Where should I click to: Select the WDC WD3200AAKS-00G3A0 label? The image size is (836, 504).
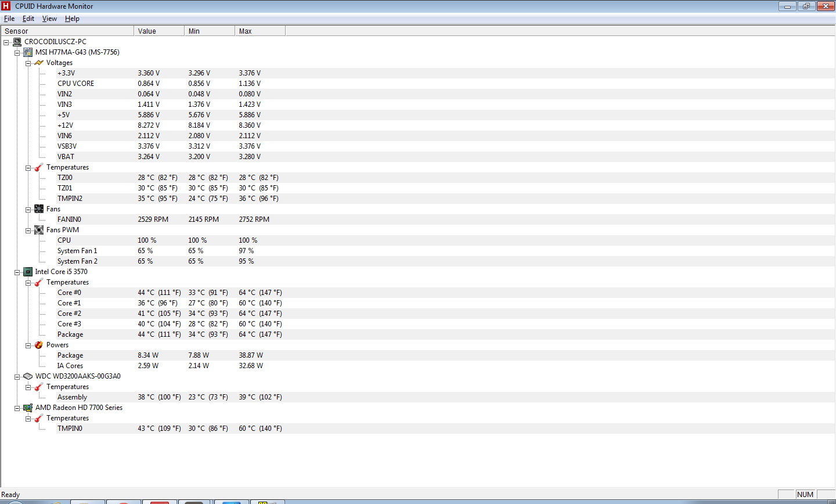78,376
